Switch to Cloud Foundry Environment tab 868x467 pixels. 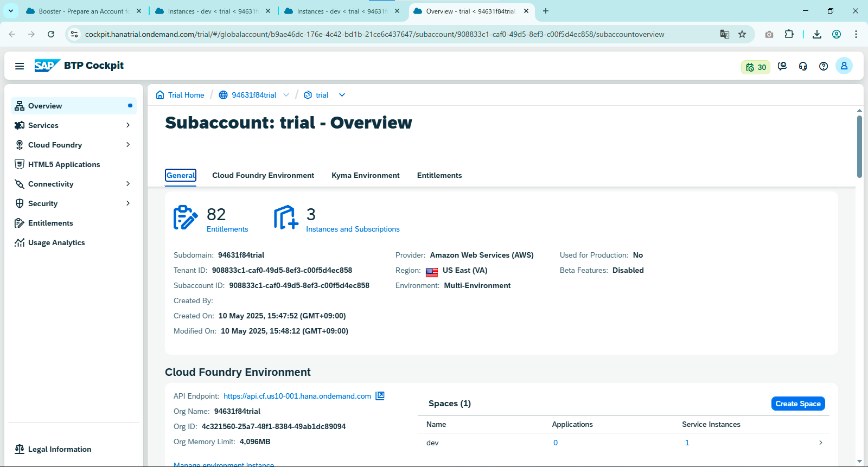263,175
